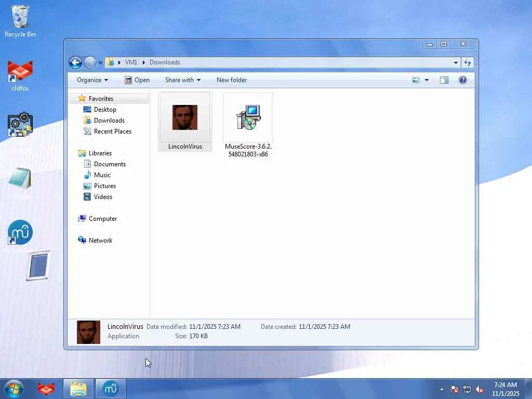The width and height of the screenshot is (532, 399).
Task: Open the Pictures library
Action: [105, 186]
